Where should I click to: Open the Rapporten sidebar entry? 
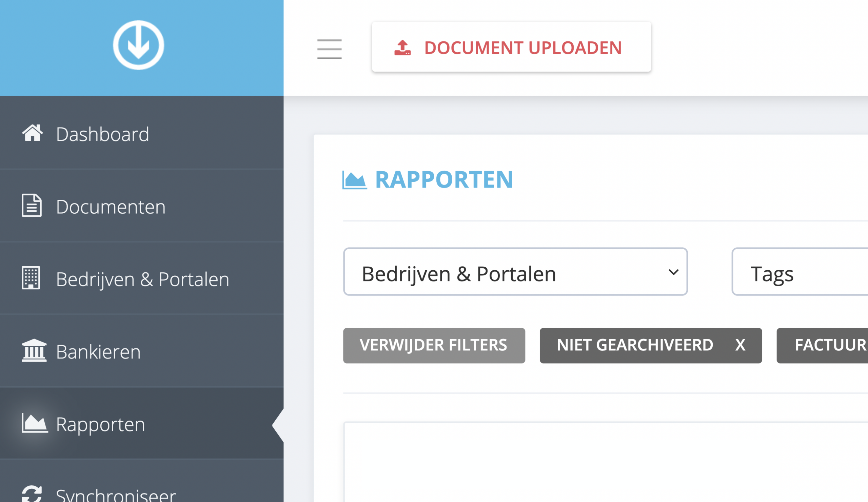[142, 423]
